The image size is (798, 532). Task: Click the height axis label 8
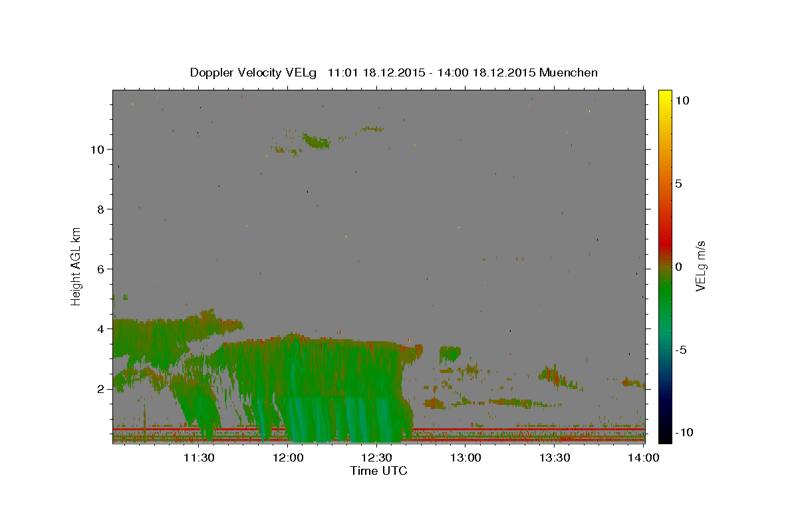(x=100, y=209)
